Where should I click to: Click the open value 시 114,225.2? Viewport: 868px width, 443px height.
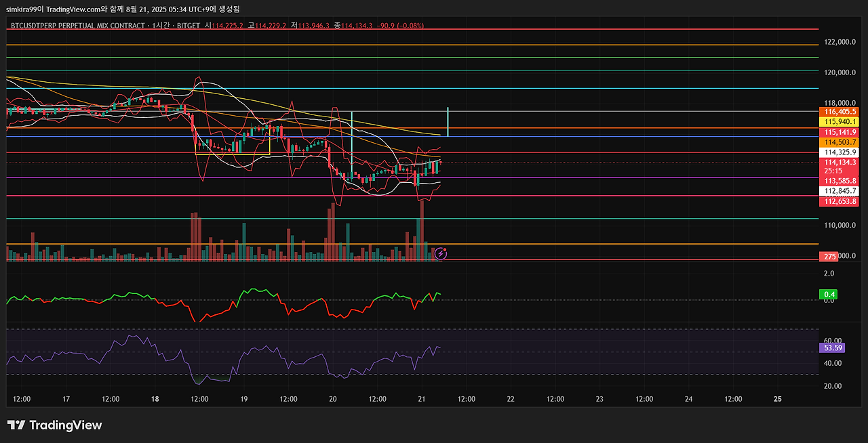[224, 25]
